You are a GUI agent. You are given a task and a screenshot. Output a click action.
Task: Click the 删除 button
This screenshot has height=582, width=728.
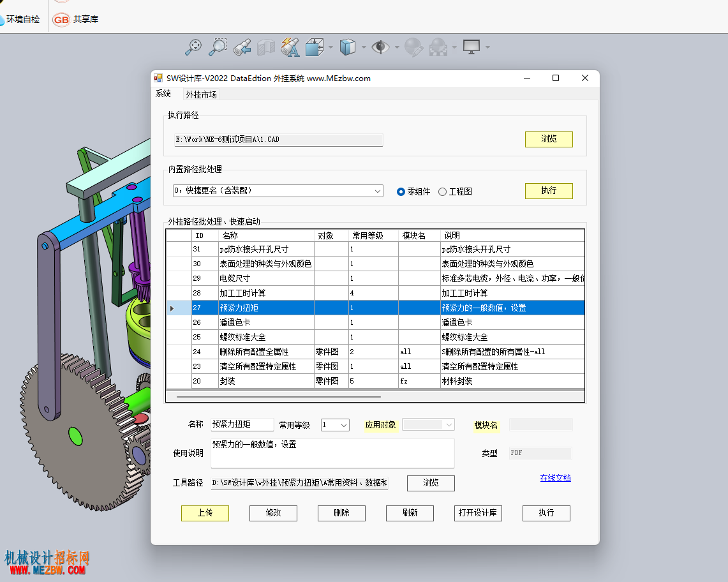[341, 513]
